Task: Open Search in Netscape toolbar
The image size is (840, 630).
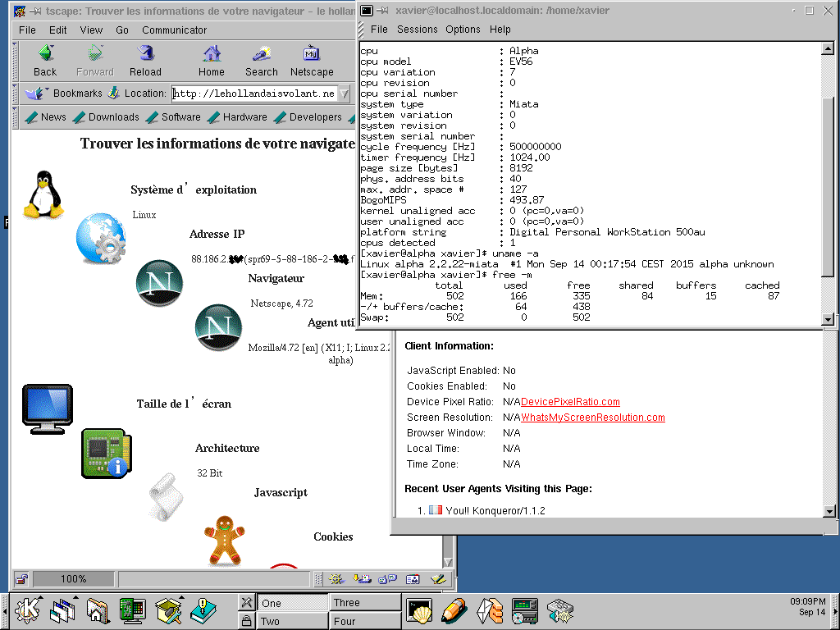Action: (262, 61)
